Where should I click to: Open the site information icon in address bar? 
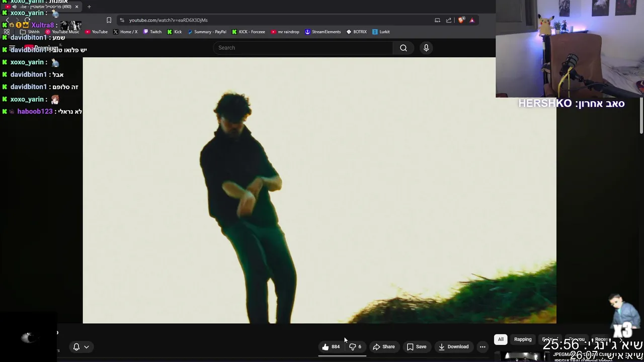point(122,20)
